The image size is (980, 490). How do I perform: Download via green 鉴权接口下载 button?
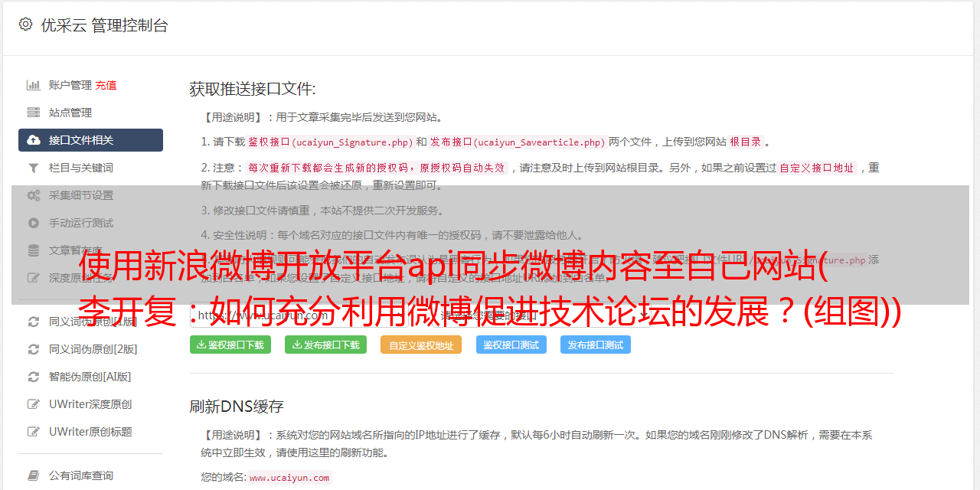click(x=230, y=345)
